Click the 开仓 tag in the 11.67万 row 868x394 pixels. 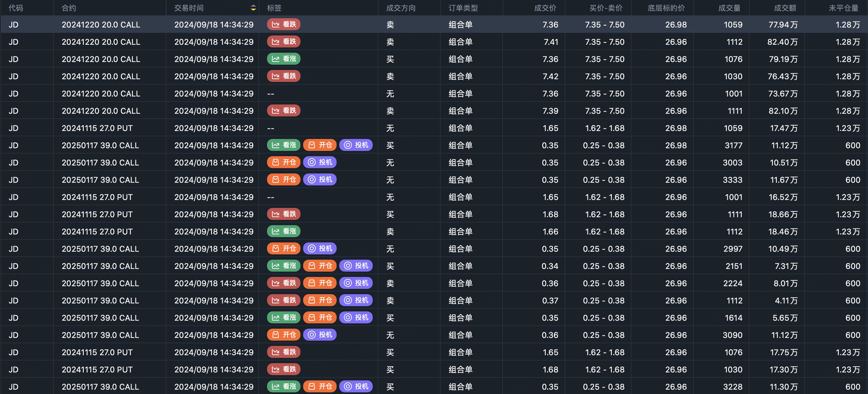[284, 179]
